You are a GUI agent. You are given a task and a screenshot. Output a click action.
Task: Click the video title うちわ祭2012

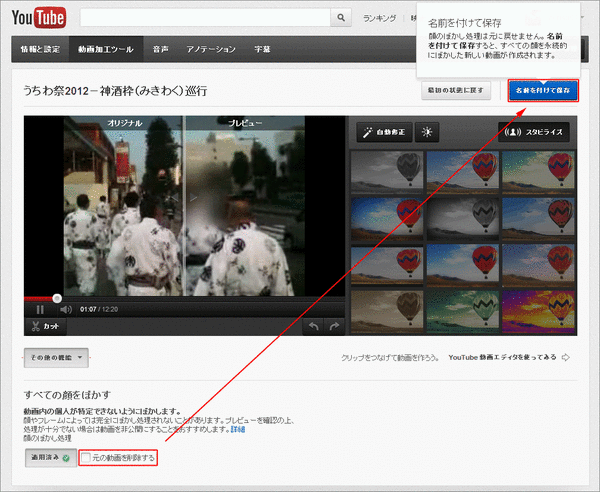[115, 91]
